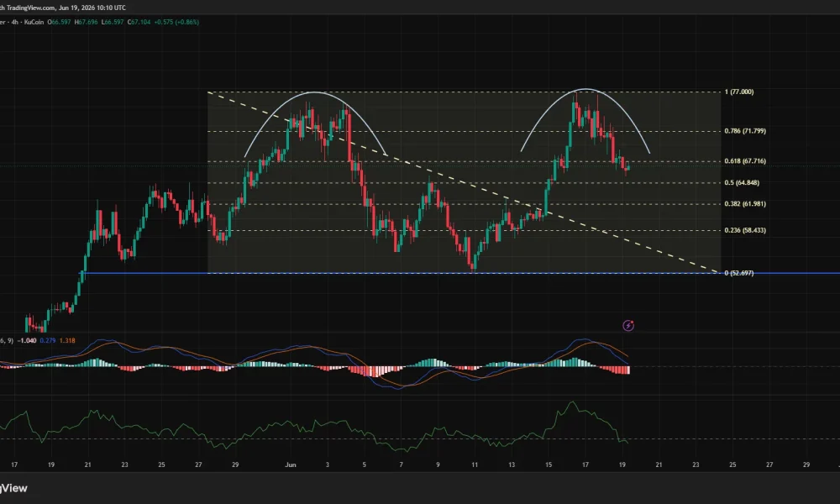Click the MACD histogram value -1.040
Viewport: 840px width, 504px height.
click(27, 341)
